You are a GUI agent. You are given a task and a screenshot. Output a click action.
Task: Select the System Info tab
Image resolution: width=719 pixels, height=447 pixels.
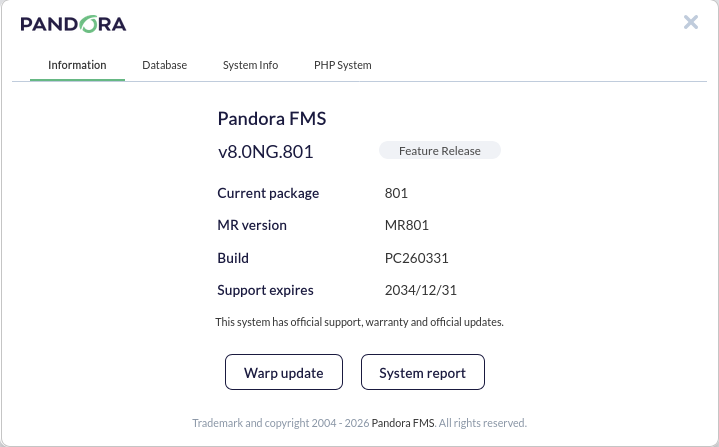coord(250,65)
